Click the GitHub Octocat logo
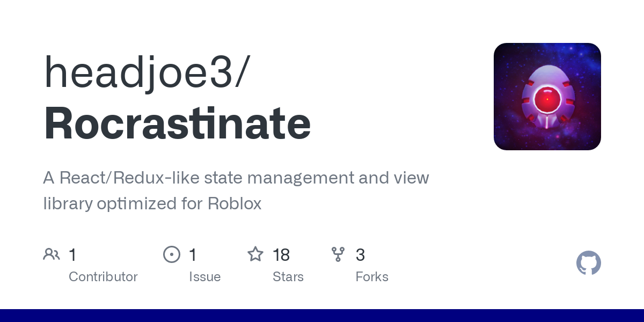The image size is (644, 322). tap(588, 263)
